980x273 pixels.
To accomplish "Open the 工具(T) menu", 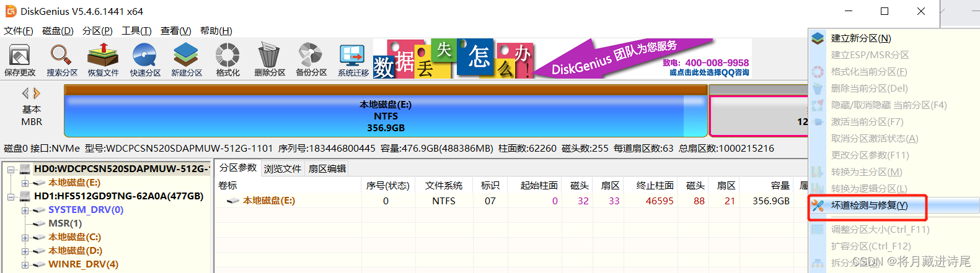I will click(136, 31).
